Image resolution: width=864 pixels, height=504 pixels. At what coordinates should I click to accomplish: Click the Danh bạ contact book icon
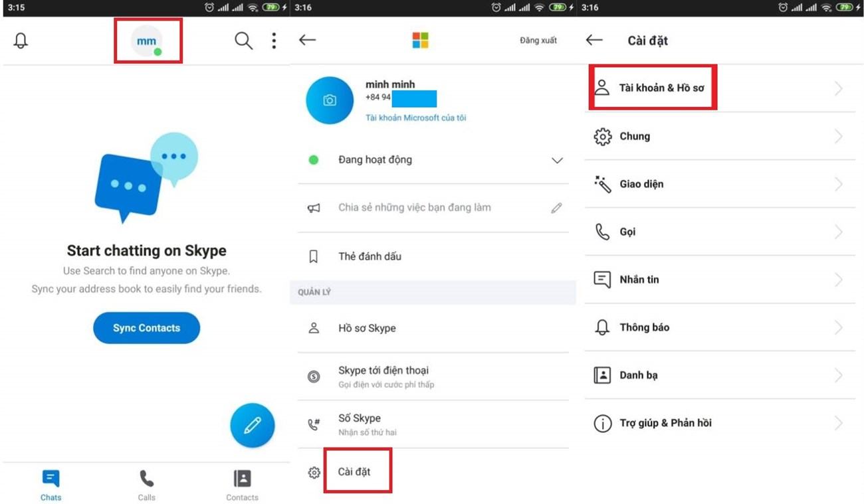click(602, 375)
